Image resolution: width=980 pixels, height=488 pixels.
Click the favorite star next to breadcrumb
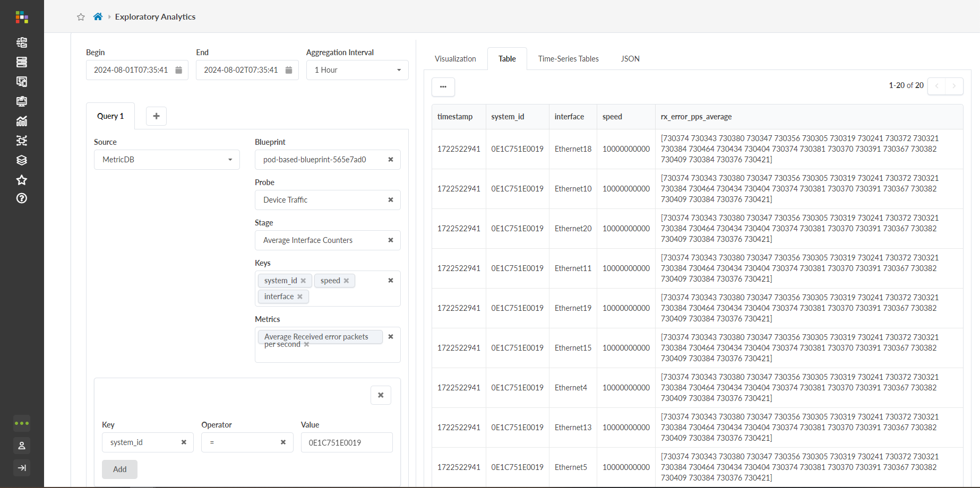81,17
